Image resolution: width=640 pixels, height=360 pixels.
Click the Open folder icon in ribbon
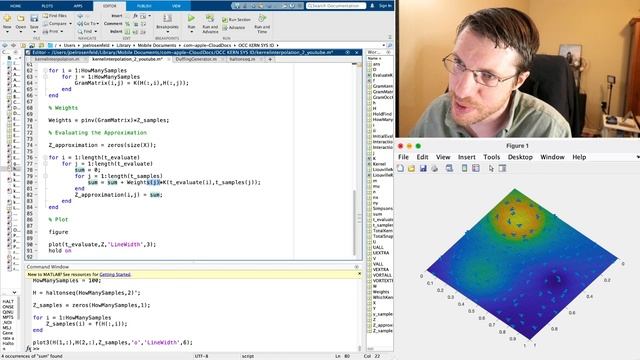coord(20,18)
